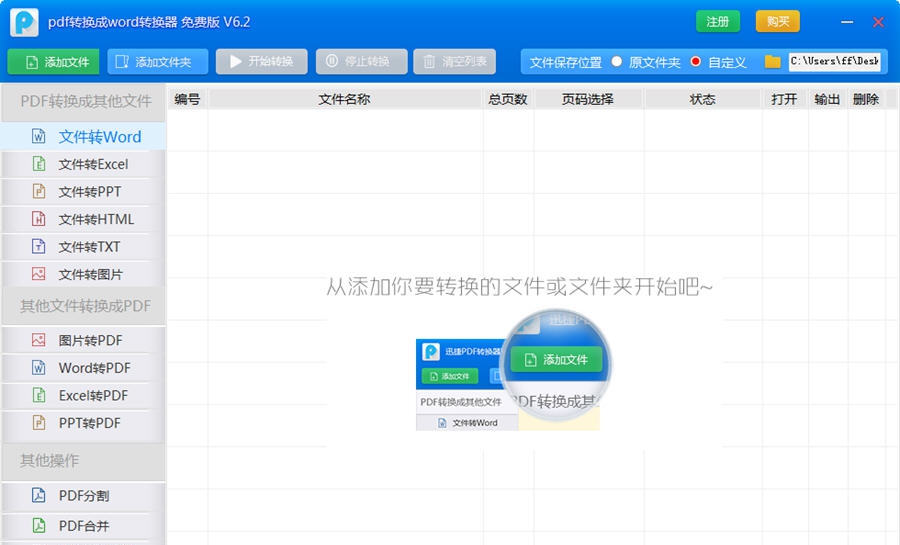The image size is (900, 545).
Task: Choose Excel转PDF in the sidebar
Action: (x=84, y=395)
